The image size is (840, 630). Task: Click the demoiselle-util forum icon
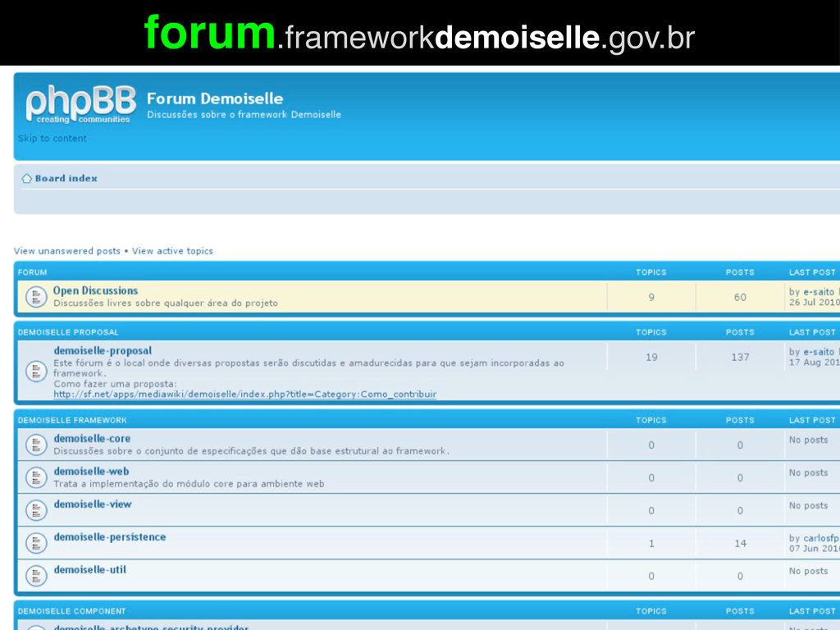pos(36,576)
